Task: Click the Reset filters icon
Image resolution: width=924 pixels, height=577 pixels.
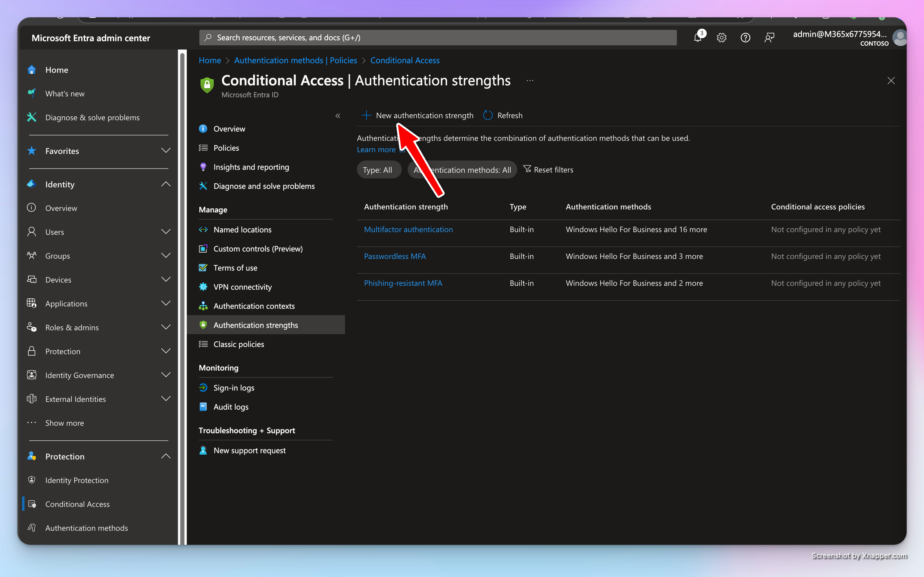Action: 527,169
